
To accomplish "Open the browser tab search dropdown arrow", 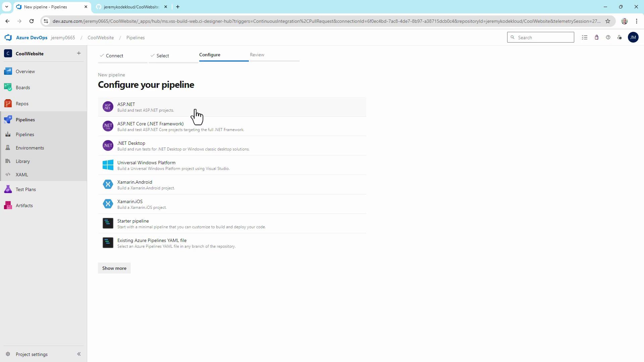I will [6, 7].
